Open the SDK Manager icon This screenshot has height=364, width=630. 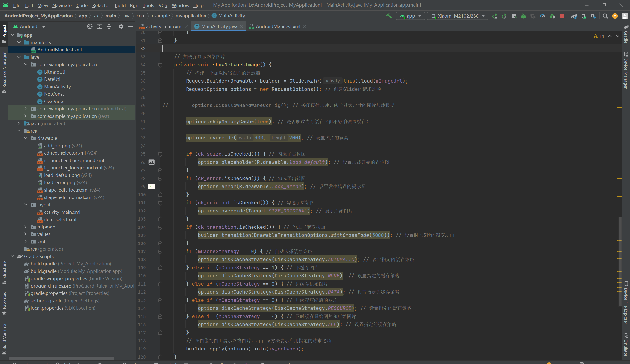[593, 16]
